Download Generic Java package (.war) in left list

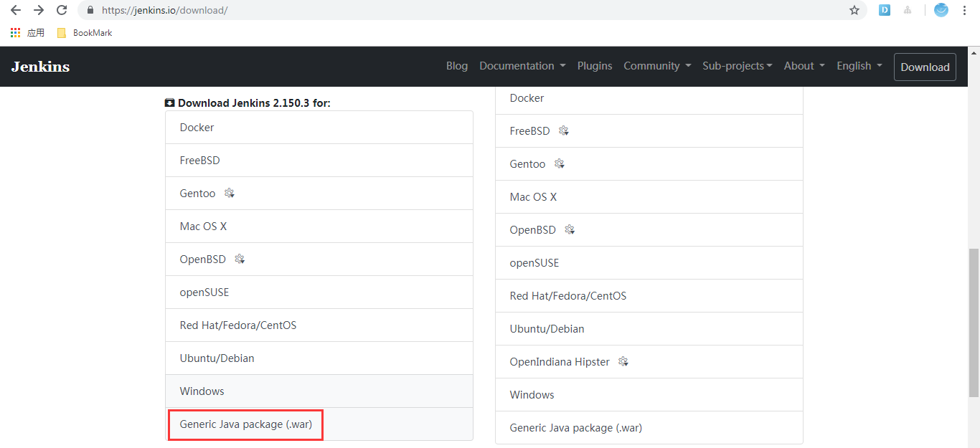[x=319, y=424]
